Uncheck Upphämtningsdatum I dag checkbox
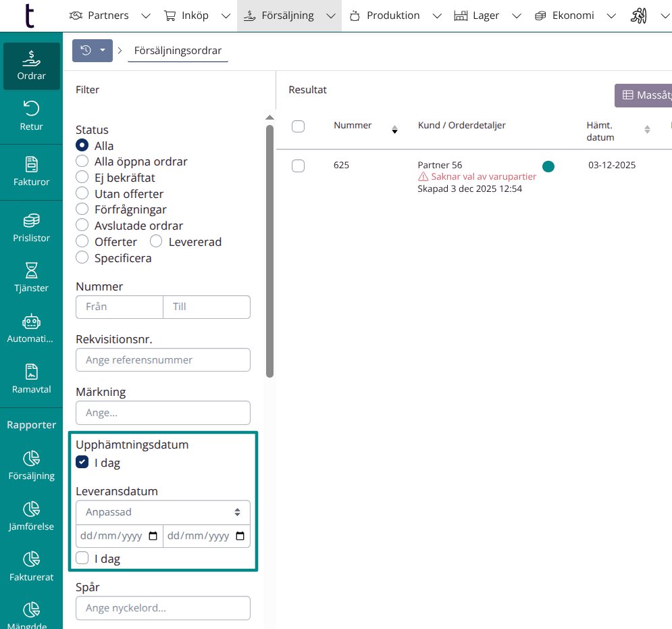The image size is (672, 629). click(82, 463)
